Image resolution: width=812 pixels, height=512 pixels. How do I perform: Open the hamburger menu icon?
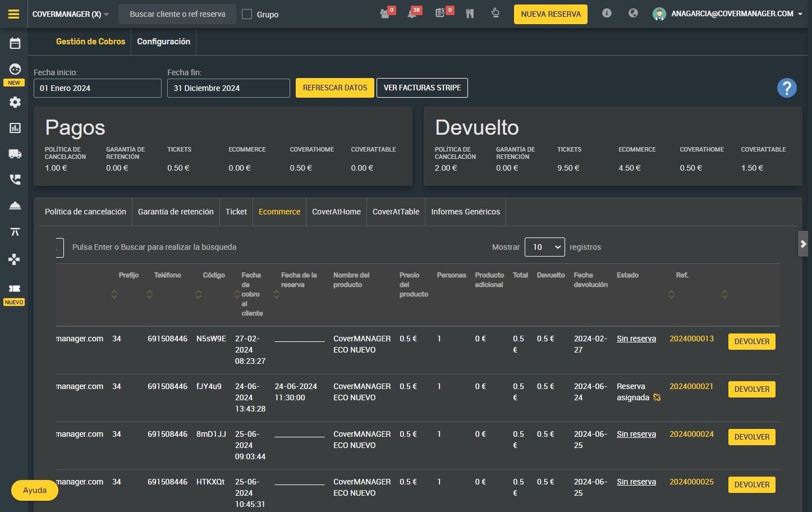click(14, 14)
